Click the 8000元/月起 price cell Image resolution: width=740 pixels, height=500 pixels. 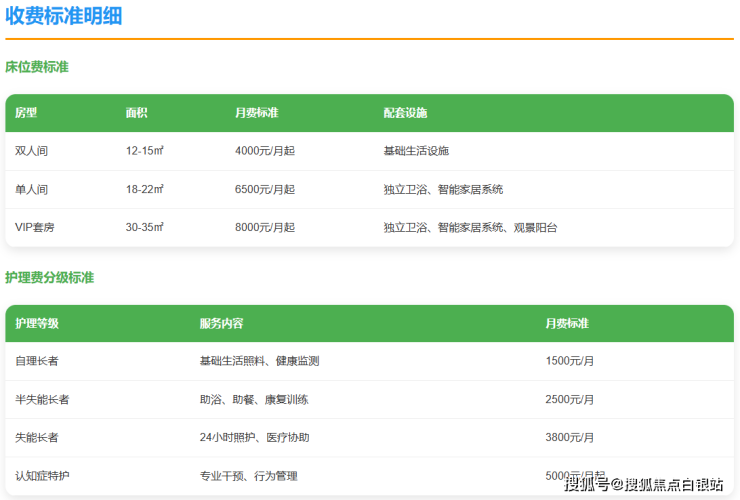264,227
